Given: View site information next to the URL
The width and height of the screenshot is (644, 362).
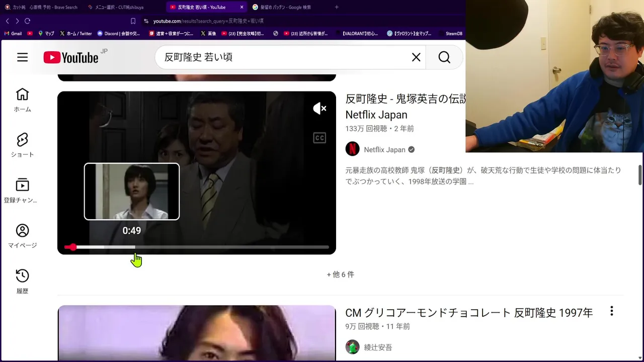Looking at the screenshot, I should tap(146, 21).
